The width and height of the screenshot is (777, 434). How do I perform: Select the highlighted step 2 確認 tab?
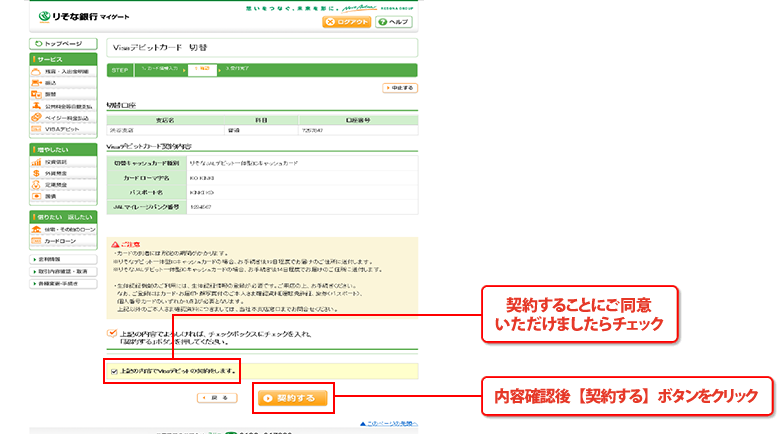pyautogui.click(x=202, y=69)
